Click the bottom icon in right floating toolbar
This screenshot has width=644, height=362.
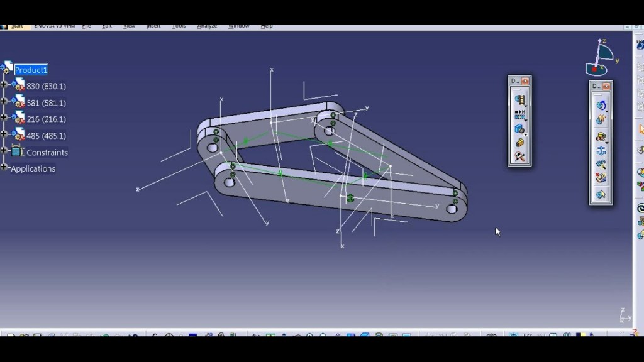(601, 194)
